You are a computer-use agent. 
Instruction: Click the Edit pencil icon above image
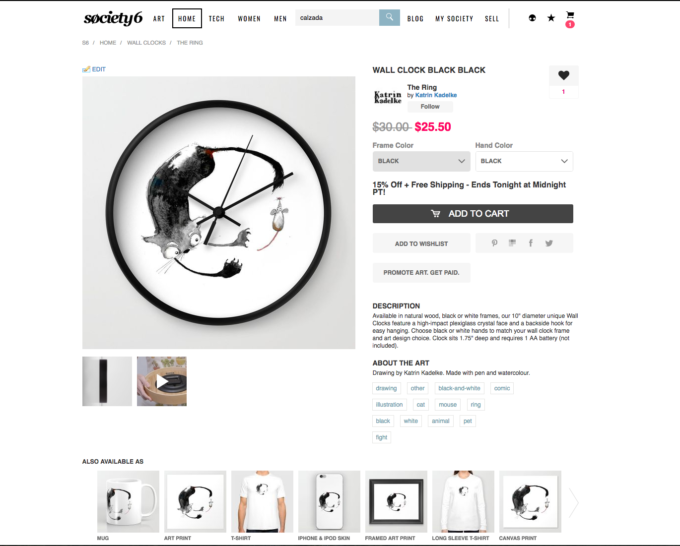(86, 69)
